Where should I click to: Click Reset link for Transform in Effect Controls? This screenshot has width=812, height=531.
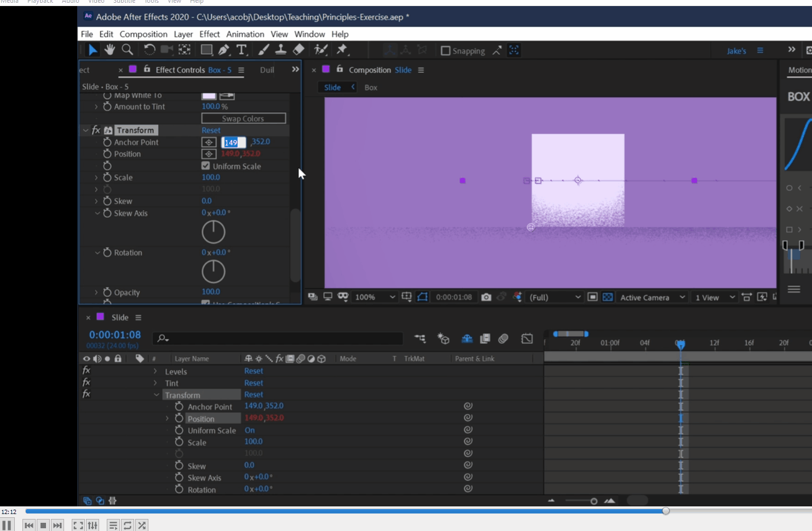(211, 130)
